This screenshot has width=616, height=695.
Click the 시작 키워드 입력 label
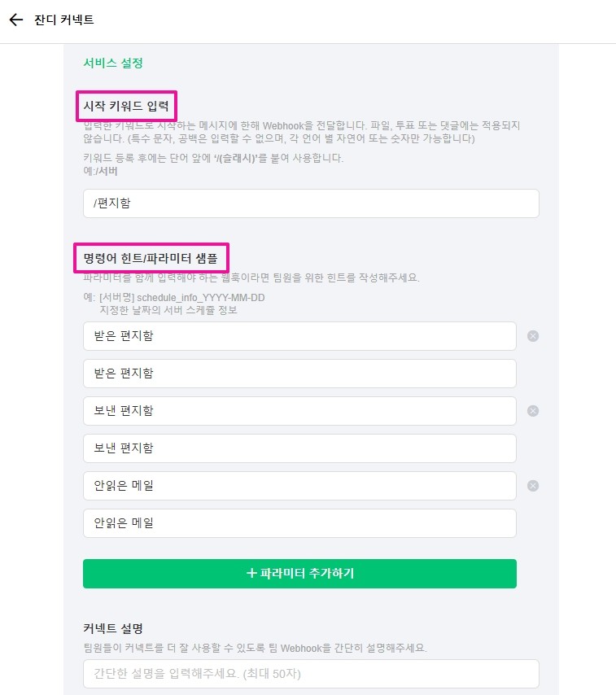tap(128, 106)
